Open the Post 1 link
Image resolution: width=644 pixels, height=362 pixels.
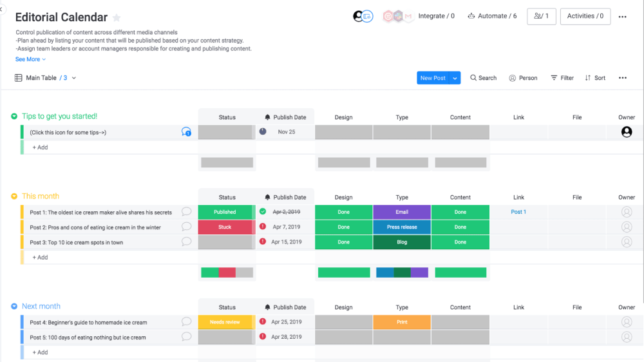pyautogui.click(x=518, y=212)
